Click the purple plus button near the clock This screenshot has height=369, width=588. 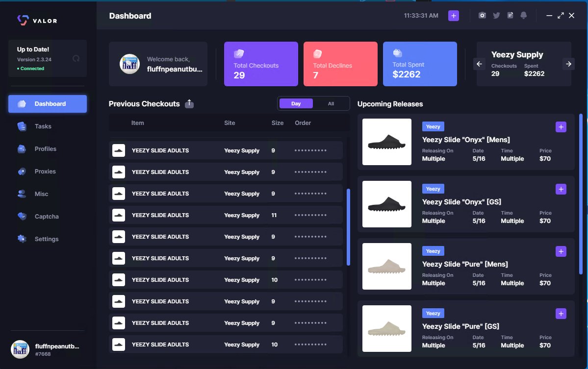pos(453,16)
